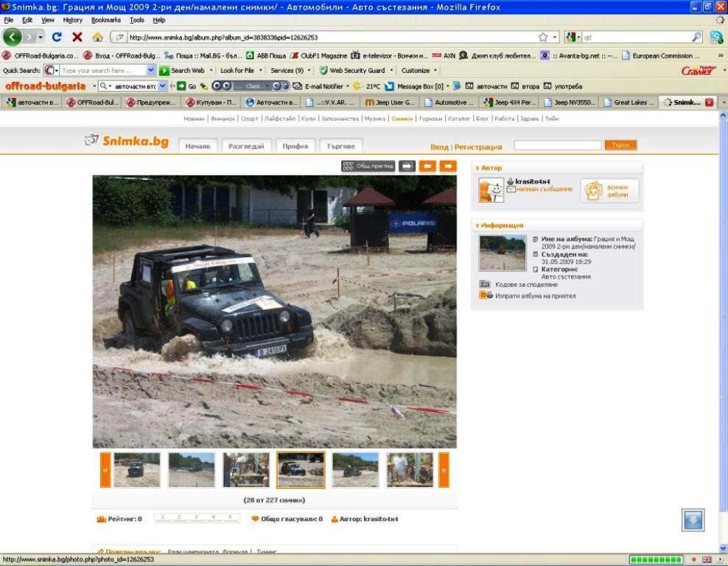Go to previous photo orange arrow

click(427, 167)
